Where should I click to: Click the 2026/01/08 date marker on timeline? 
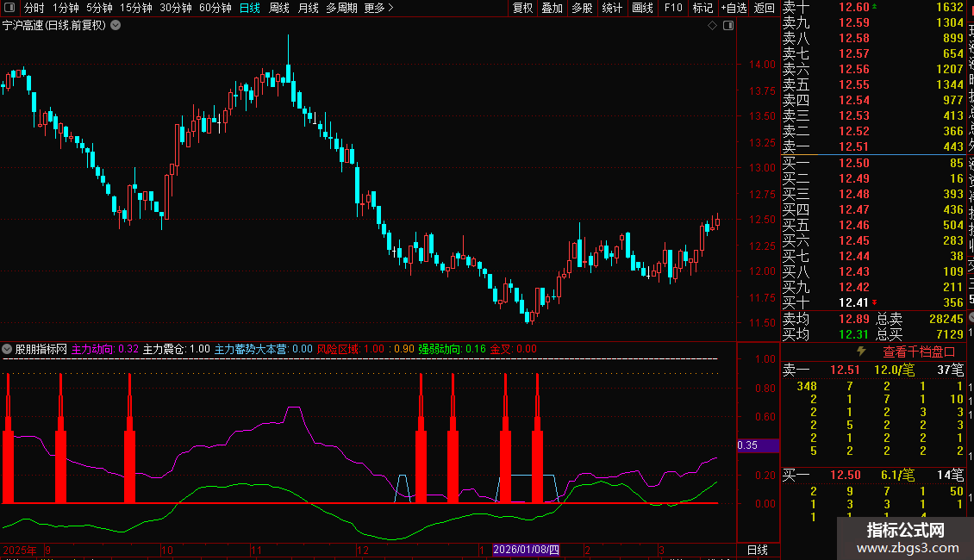point(526,550)
